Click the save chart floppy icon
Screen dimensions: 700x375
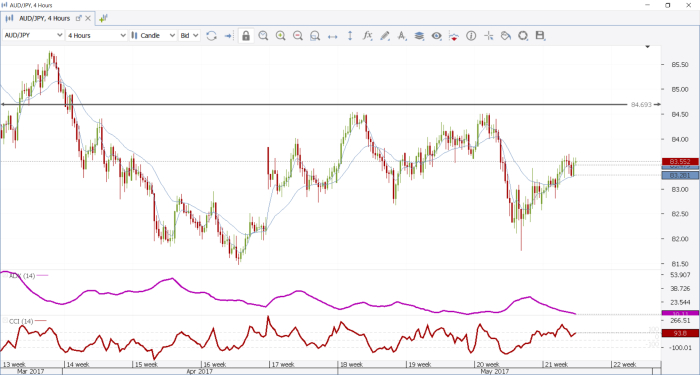[540, 36]
